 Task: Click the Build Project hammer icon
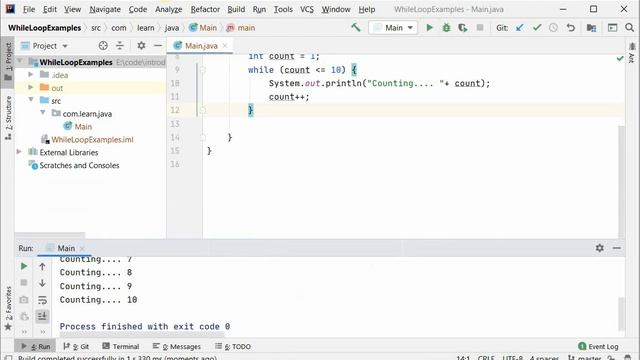[356, 27]
